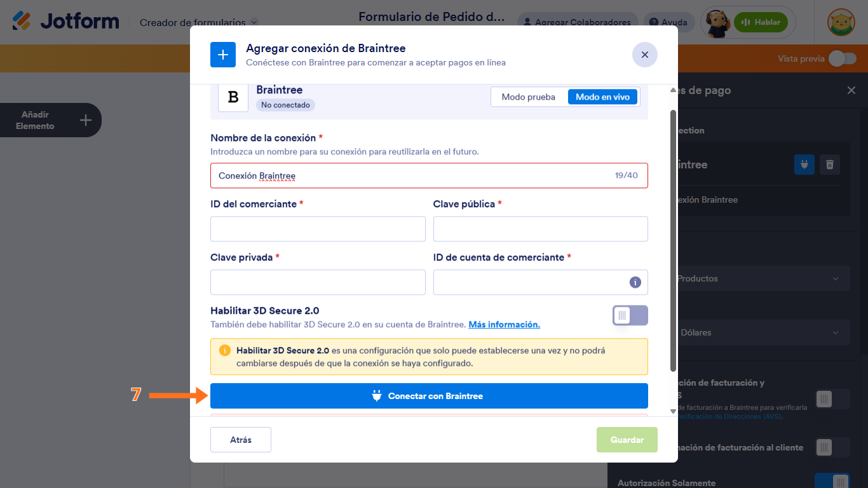The image size is (868, 488).
Task: Click the 19/40 character counter
Action: [x=626, y=175]
